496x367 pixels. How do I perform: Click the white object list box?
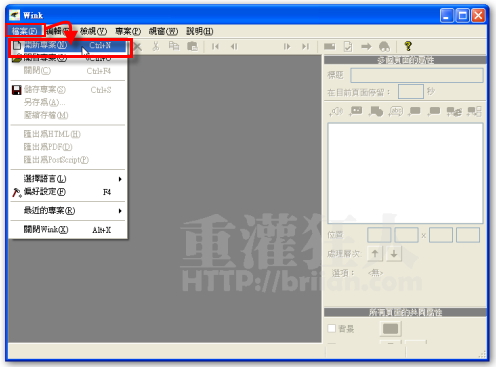point(405,173)
